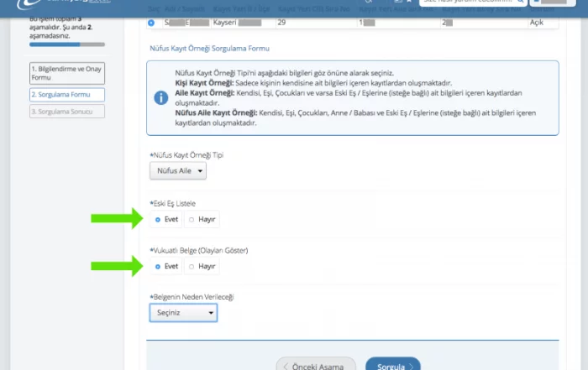This screenshot has width=588, height=370.
Task: Select the radio button in the Kayseri record row
Action: tap(151, 23)
